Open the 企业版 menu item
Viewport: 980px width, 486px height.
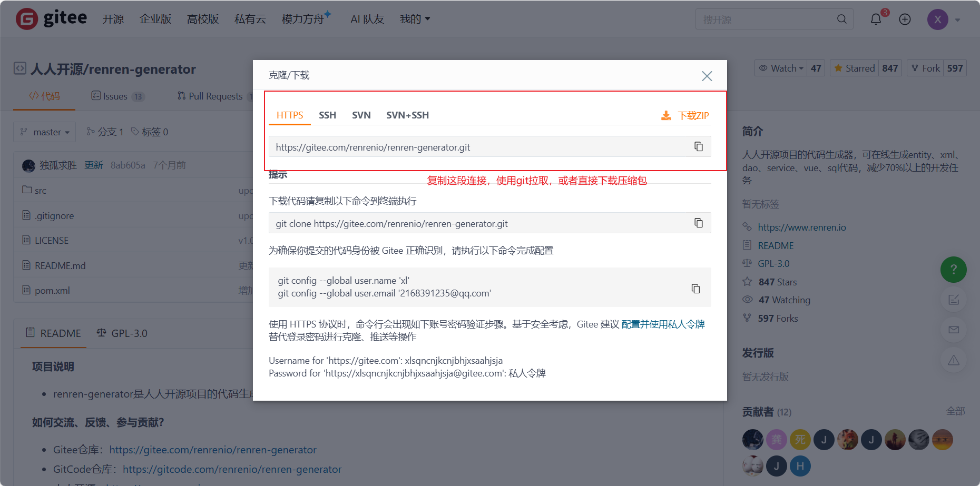click(x=155, y=19)
